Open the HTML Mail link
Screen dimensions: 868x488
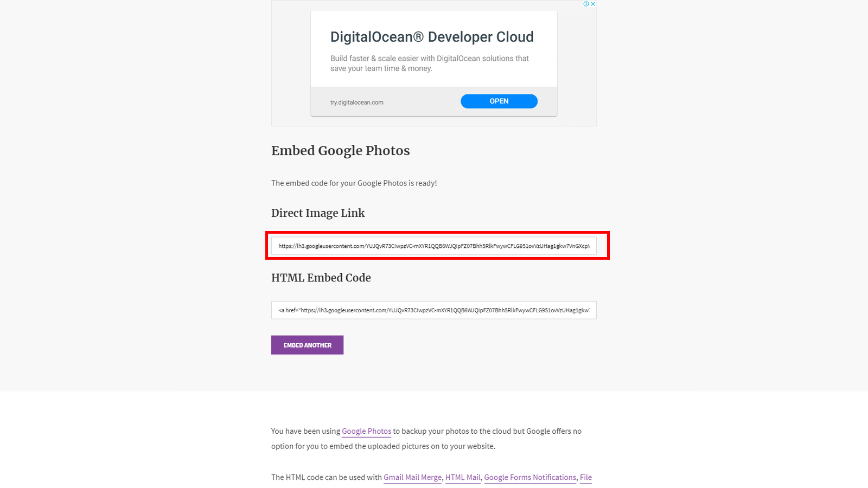462,477
